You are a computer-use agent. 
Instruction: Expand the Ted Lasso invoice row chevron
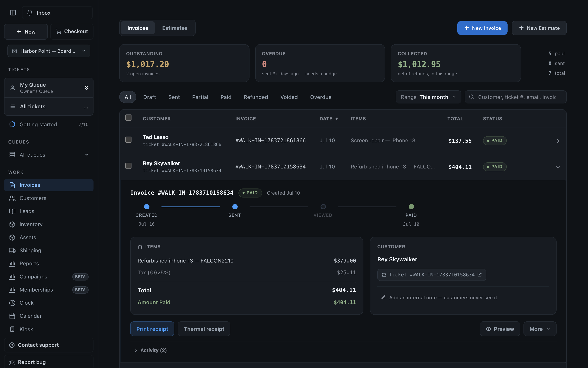(558, 141)
